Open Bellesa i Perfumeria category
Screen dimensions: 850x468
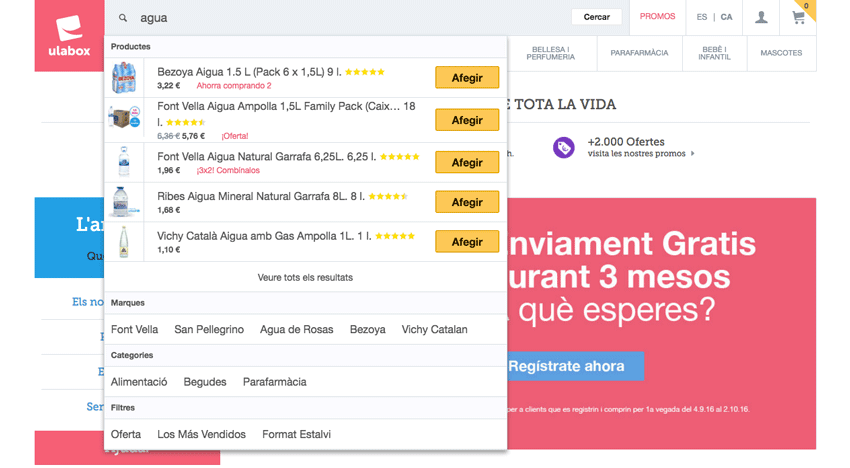click(550, 53)
